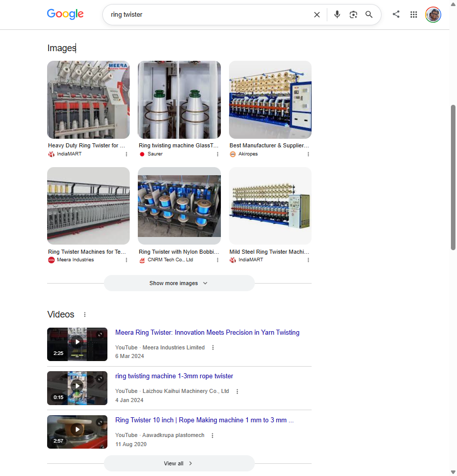Screen dimensions: 457x476
Task: Click the '4 Jan 2024' video date
Action: coord(129,401)
